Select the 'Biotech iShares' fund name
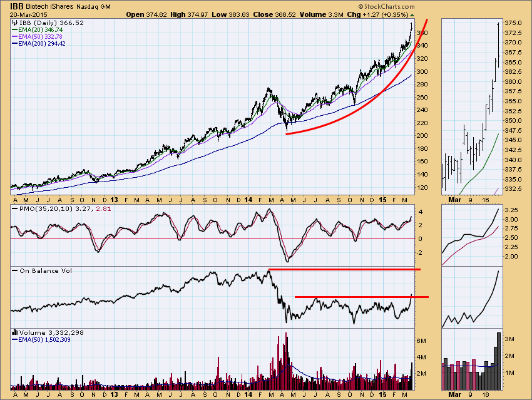 point(50,7)
